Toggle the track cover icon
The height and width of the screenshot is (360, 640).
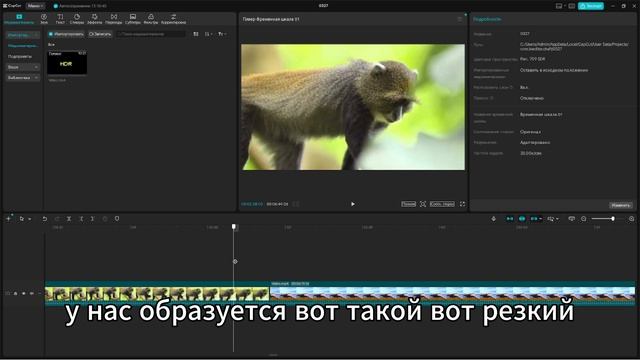click(8, 293)
